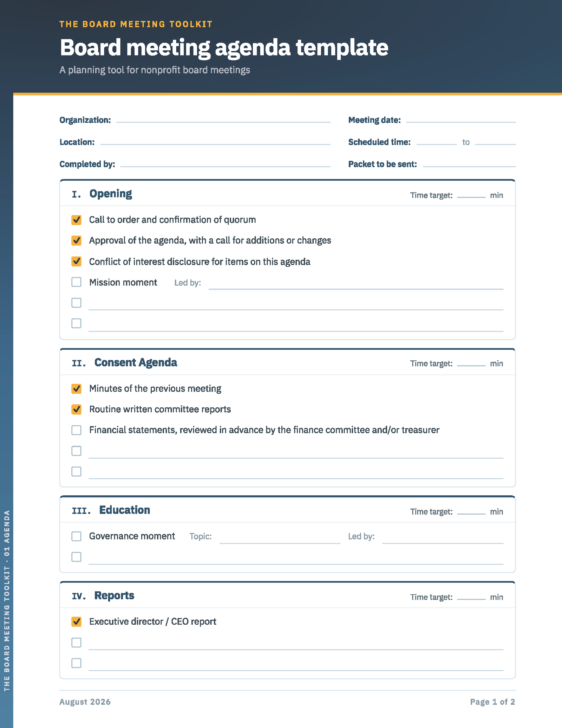Click the Financial statements item text

point(264,430)
